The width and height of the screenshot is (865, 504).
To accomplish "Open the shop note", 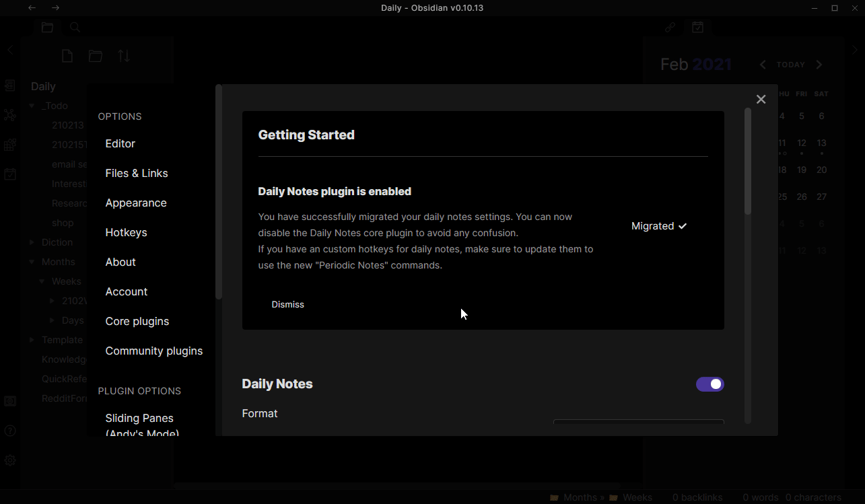I will [x=63, y=223].
